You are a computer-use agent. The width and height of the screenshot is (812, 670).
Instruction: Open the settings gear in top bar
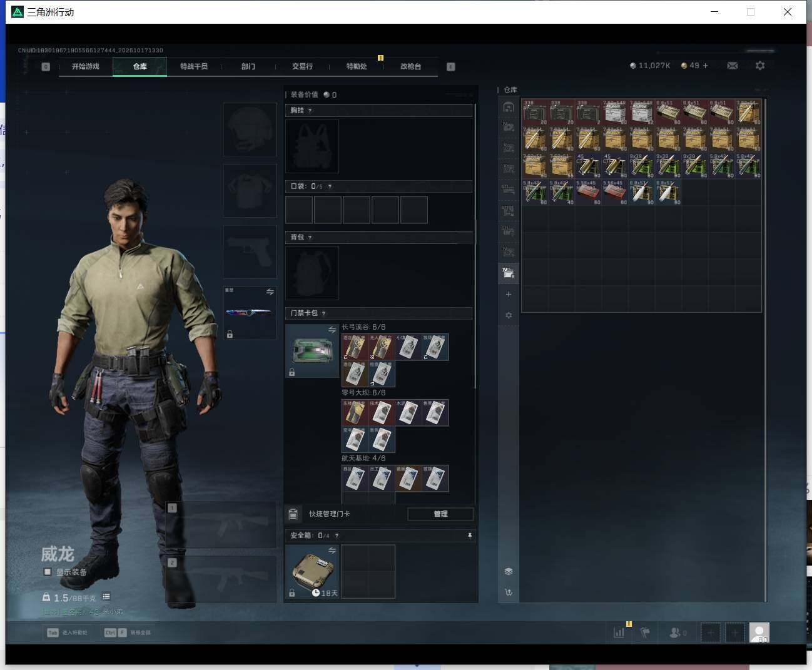click(760, 66)
